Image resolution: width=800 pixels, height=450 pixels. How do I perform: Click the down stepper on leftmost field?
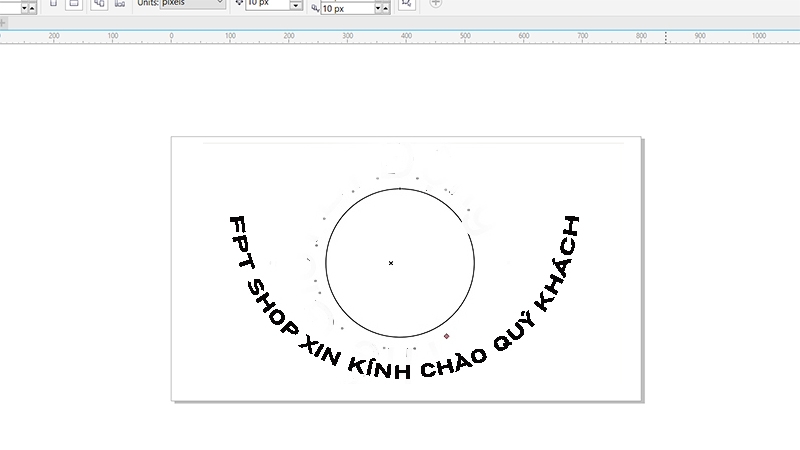point(24,9)
